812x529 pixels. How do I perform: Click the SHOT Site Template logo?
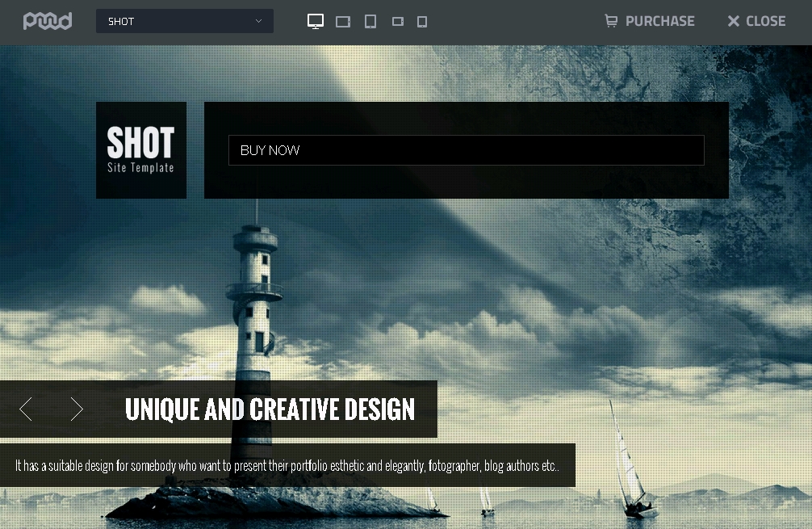tap(141, 150)
